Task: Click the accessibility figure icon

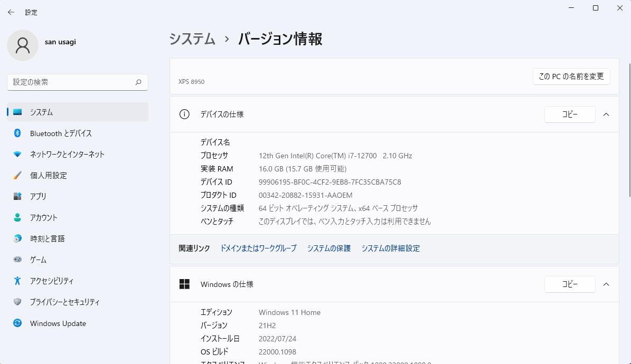Action: click(x=17, y=281)
